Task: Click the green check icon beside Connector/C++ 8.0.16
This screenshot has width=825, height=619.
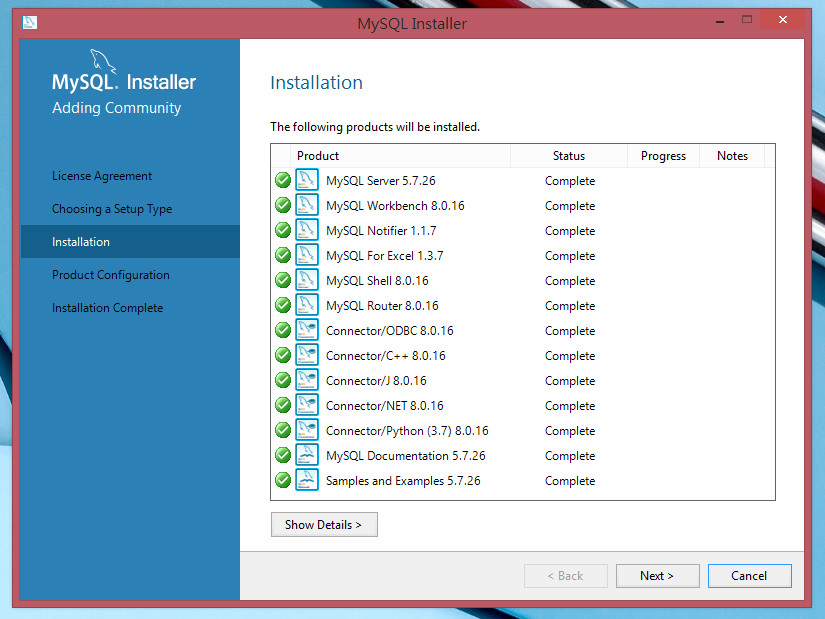Action: 283,355
